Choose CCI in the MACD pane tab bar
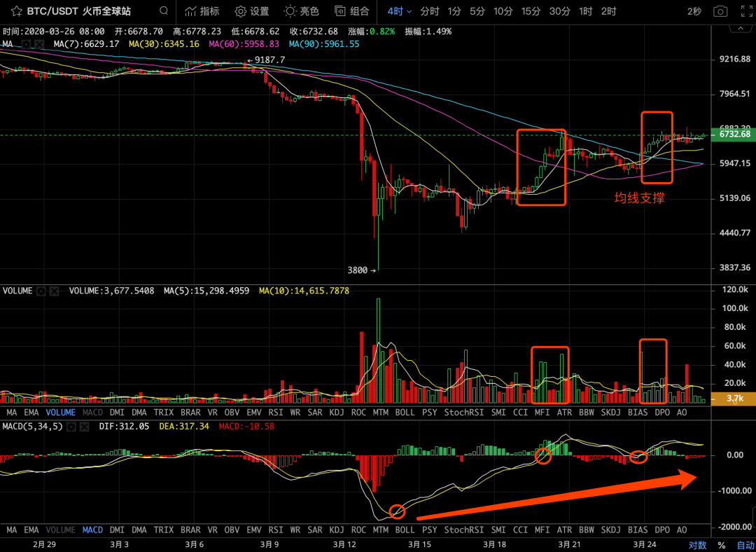This screenshot has height=552, width=756. pyautogui.click(x=520, y=530)
